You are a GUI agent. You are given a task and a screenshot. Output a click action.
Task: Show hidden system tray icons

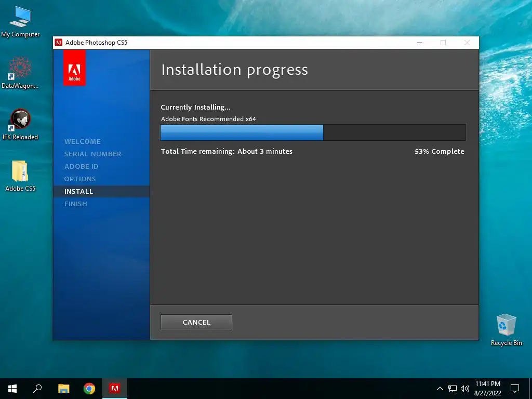coord(440,389)
